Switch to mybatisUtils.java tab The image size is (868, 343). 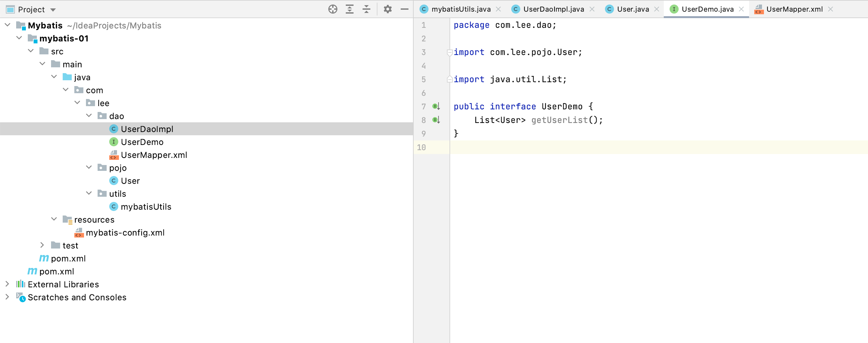[460, 9]
